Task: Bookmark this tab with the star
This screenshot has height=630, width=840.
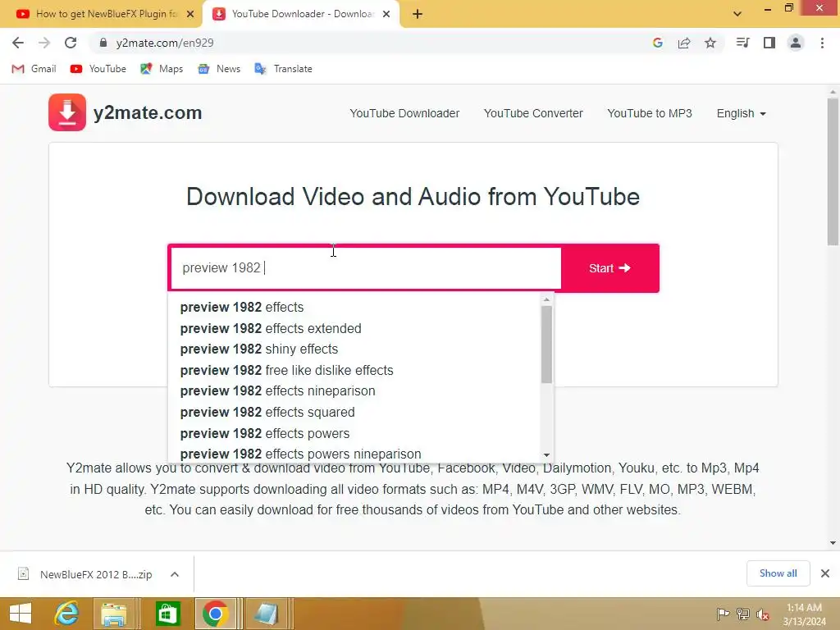Action: 710,43
